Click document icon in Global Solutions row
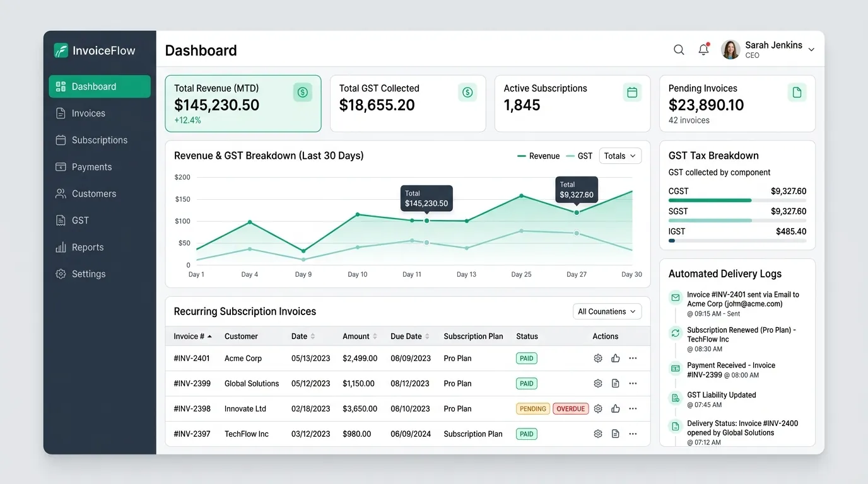This screenshot has width=868, height=484. [x=615, y=383]
